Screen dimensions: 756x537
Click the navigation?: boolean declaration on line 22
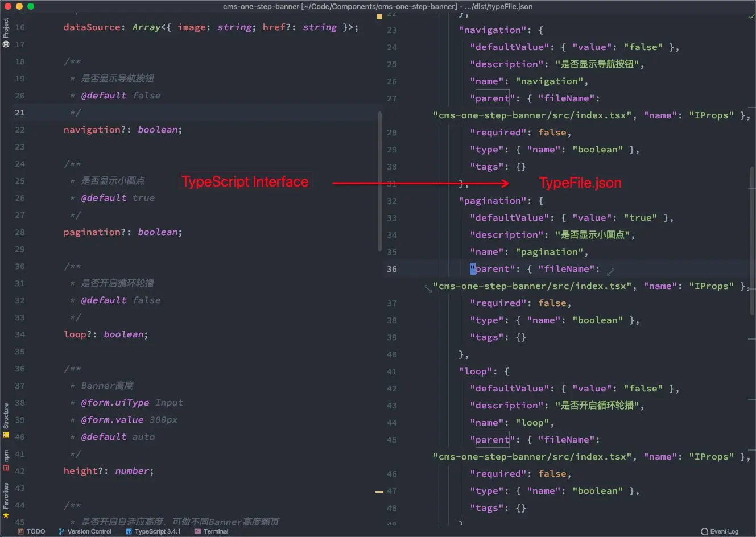tap(123, 130)
